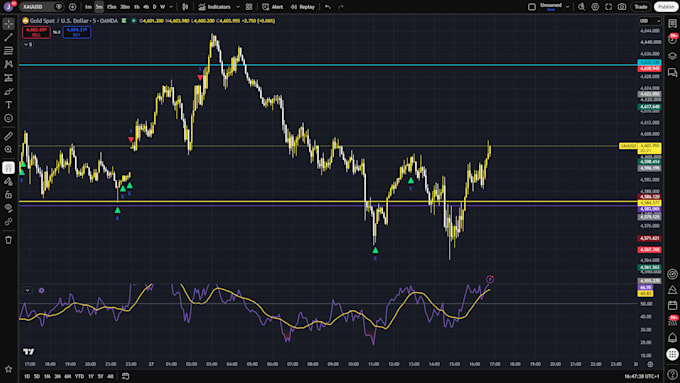Open chart settings gear icon
This screenshot has height=383, width=680.
click(x=595, y=7)
